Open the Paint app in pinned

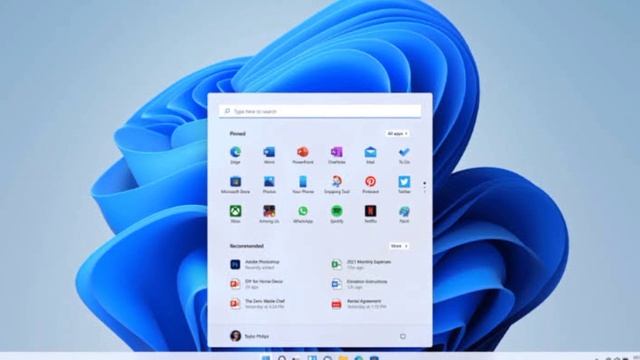(404, 214)
